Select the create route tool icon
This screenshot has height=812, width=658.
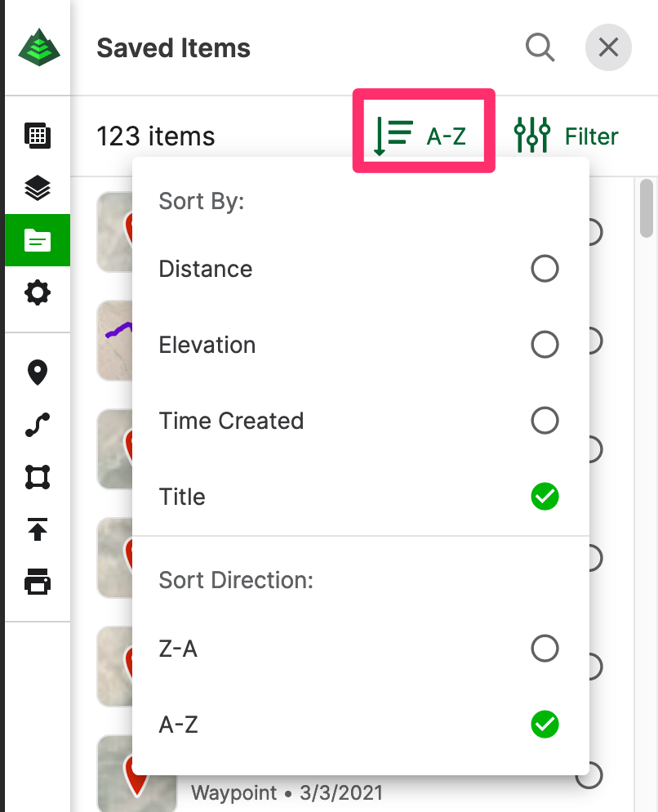[x=38, y=425]
